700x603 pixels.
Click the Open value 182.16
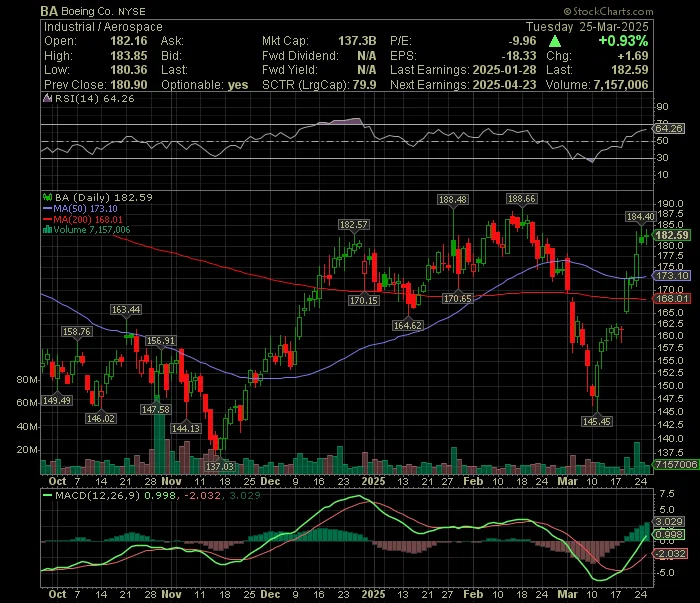coord(129,41)
